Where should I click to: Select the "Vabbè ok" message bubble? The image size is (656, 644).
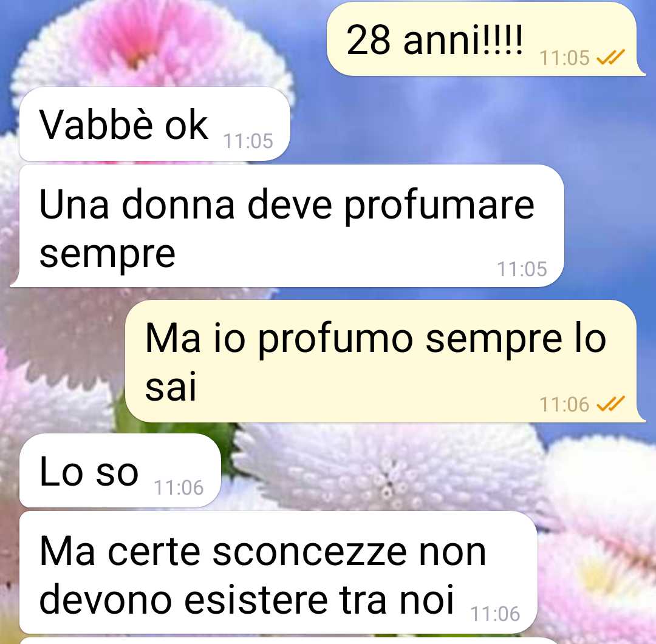[x=154, y=124]
